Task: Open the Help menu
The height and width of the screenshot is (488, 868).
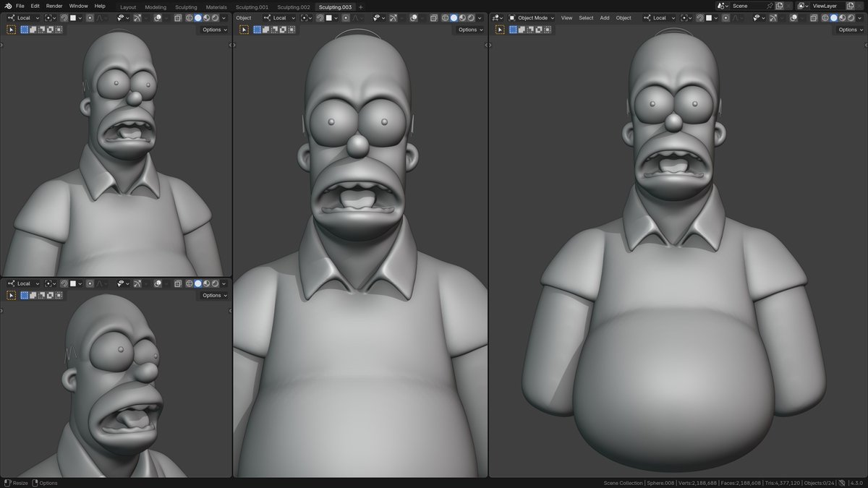Action: tap(100, 6)
